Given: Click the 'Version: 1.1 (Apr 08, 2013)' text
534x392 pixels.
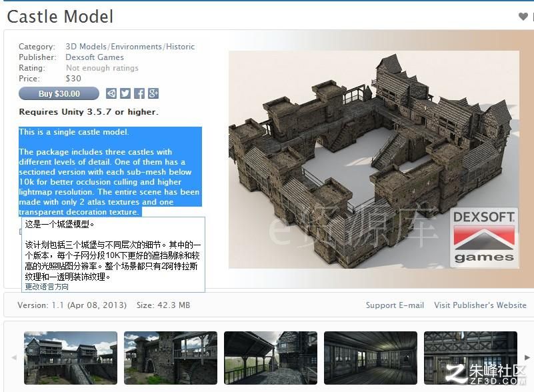Looking at the screenshot, I should [72, 305].
